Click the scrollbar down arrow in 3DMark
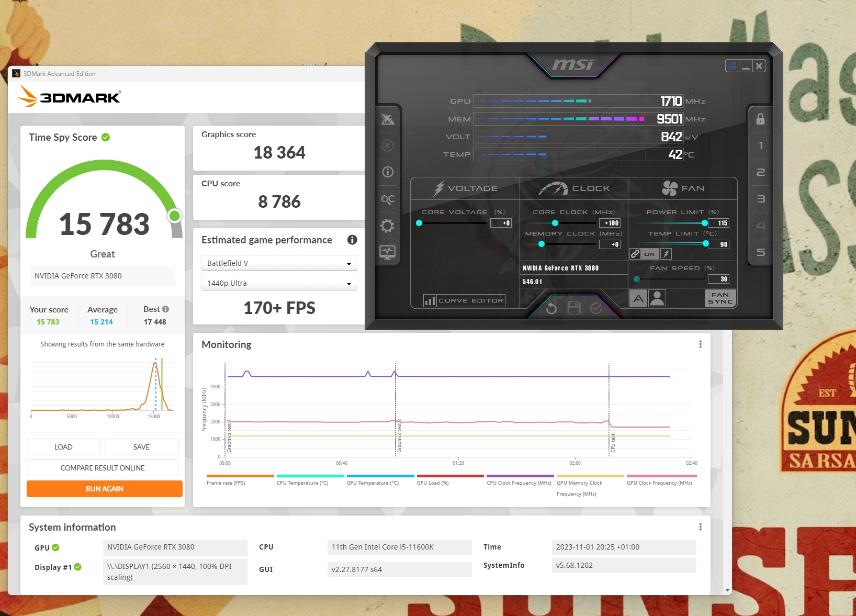Viewport: 856px width, 616px height. (x=727, y=590)
